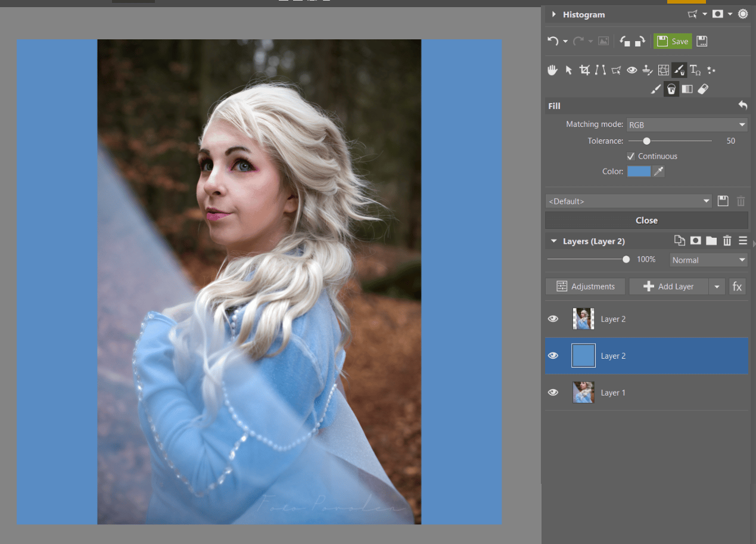Rotate image left
The height and width of the screenshot is (544, 756).
(x=625, y=41)
